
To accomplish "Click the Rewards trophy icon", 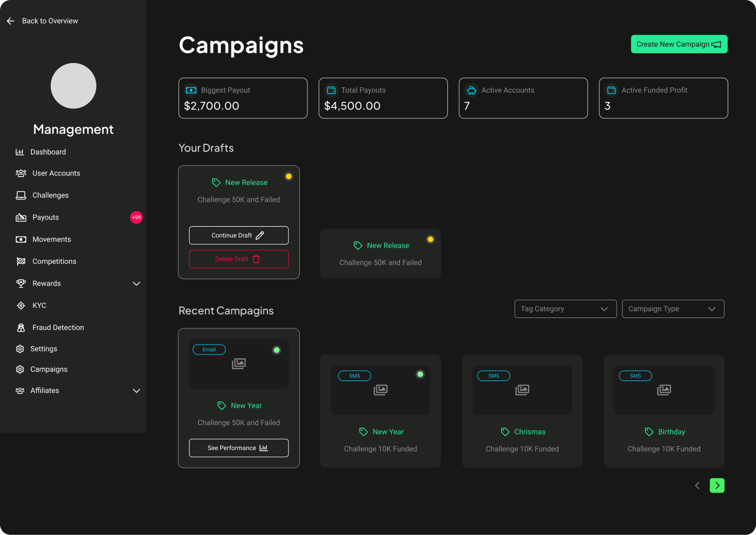I will 21,283.
